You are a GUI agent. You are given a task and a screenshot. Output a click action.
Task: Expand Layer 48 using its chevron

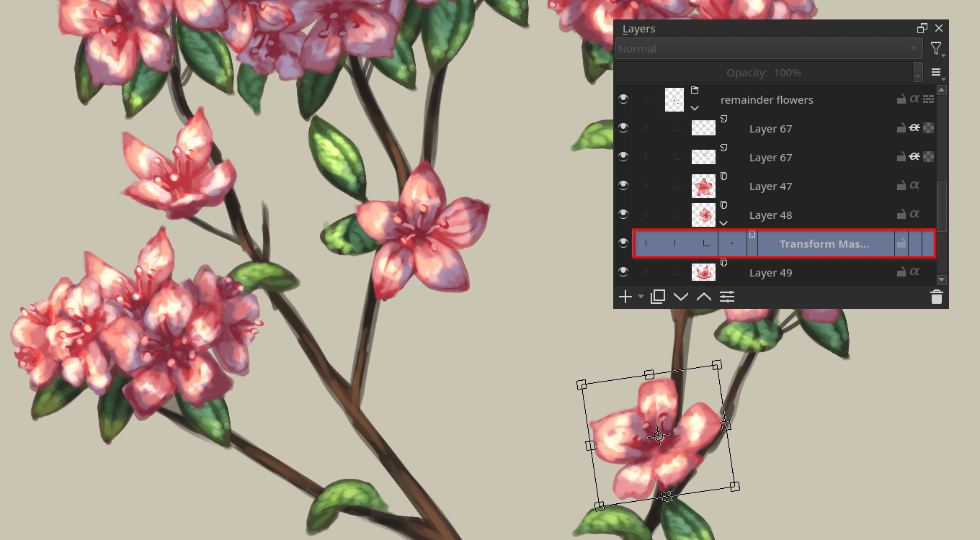(723, 222)
